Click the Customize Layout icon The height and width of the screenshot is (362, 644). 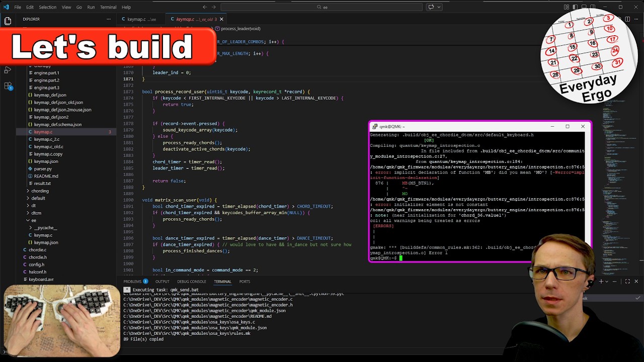pos(567,7)
